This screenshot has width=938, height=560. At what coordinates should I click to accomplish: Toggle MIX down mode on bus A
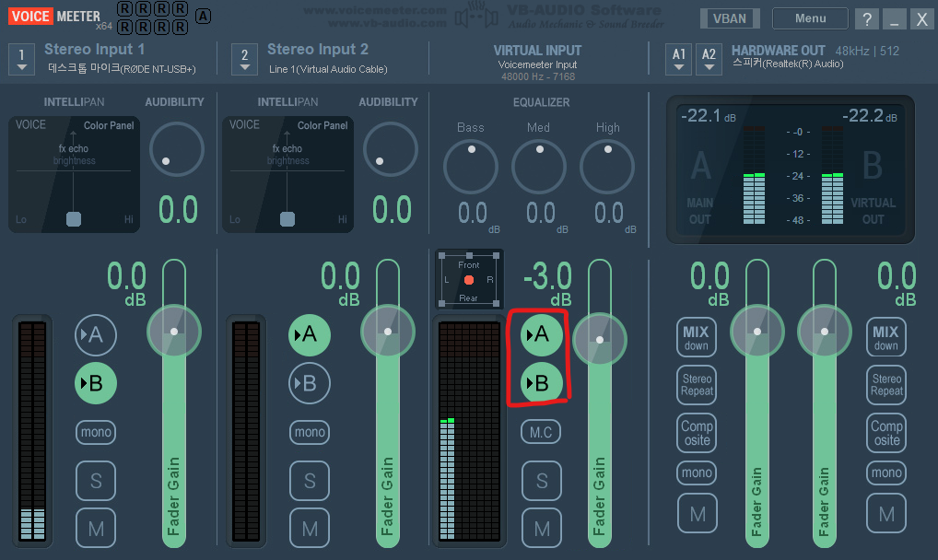(x=697, y=337)
